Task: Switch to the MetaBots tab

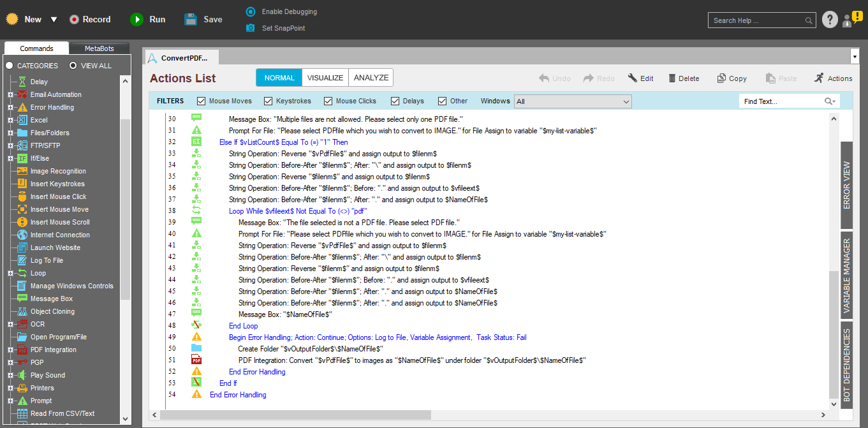Action: tap(98, 48)
